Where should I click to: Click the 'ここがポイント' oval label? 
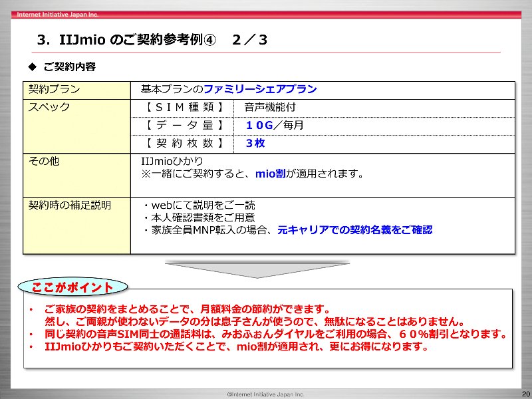coord(72,287)
